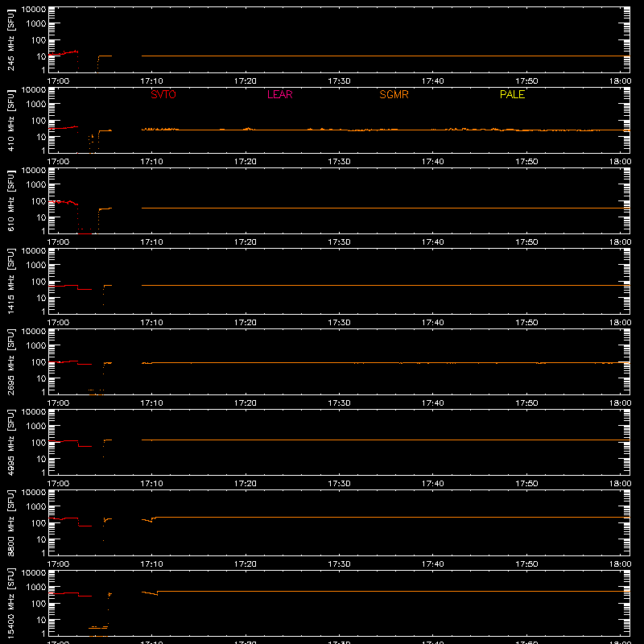The height and width of the screenshot is (644, 644).
Task: Select the 410 MHz [SFU] axis title
Action: pyautogui.click(x=10, y=120)
